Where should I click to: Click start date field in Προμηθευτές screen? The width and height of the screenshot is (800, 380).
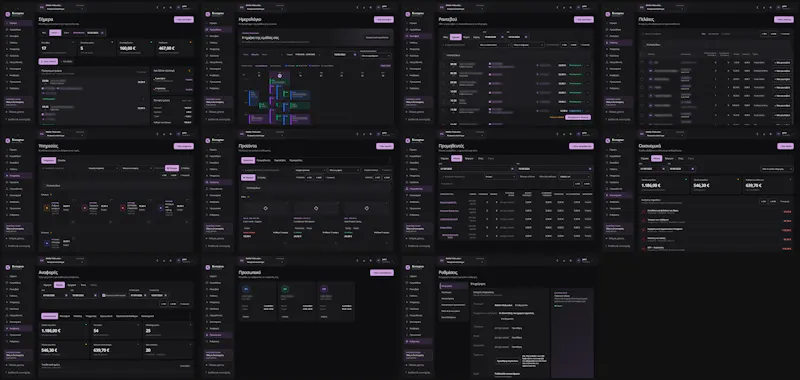(476, 169)
